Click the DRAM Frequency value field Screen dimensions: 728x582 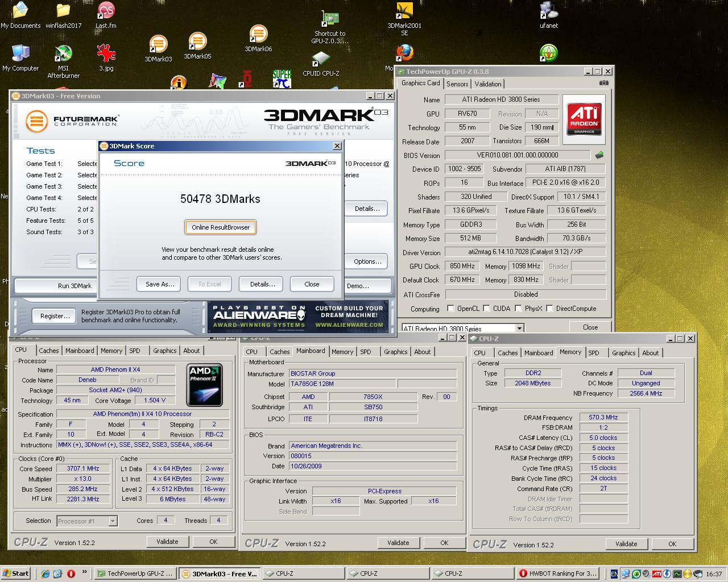tap(603, 417)
